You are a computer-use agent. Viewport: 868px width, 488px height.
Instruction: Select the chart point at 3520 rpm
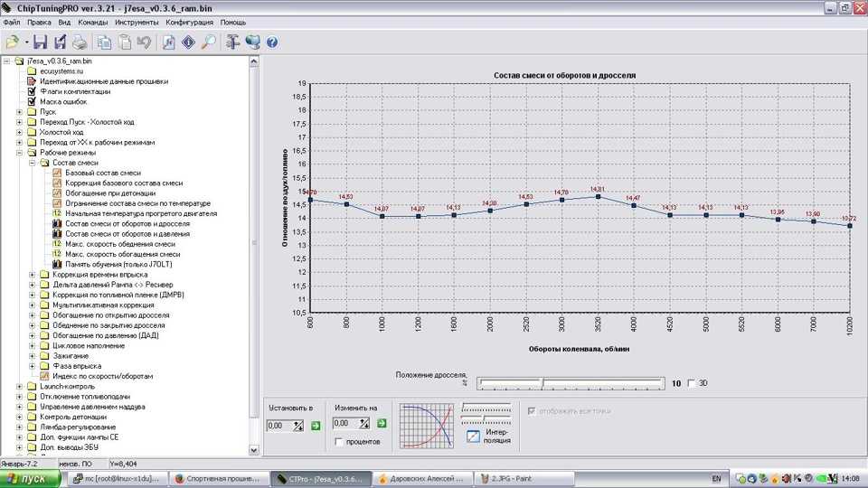[x=598, y=196]
